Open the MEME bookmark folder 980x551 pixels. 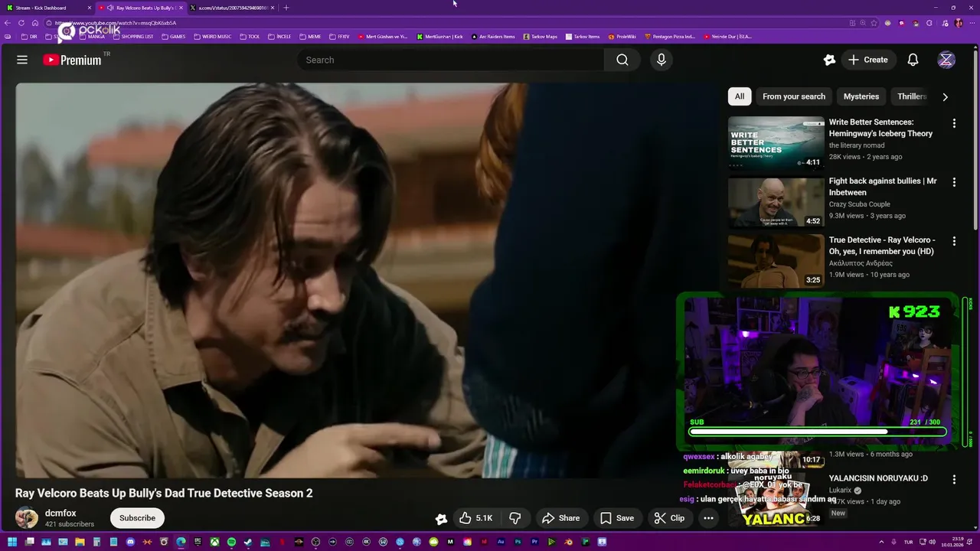309,36
